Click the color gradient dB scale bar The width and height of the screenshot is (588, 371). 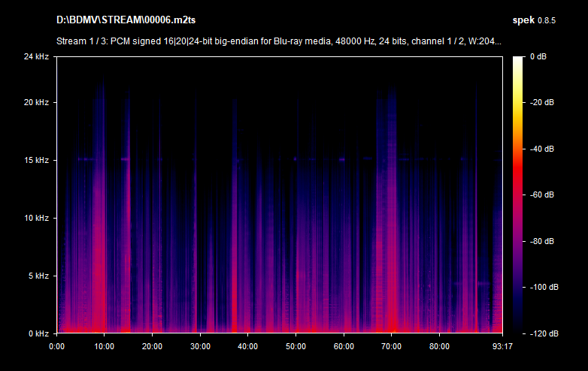520,195
